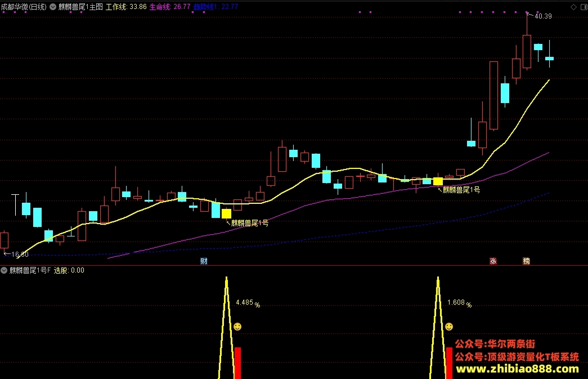588x379 pixels.
Task: Click the 1.608% label
Action: 459,303
